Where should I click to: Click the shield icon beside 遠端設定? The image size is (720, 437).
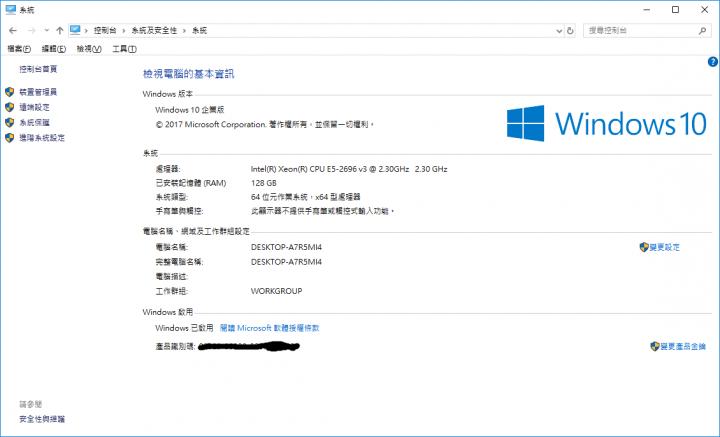(10, 107)
